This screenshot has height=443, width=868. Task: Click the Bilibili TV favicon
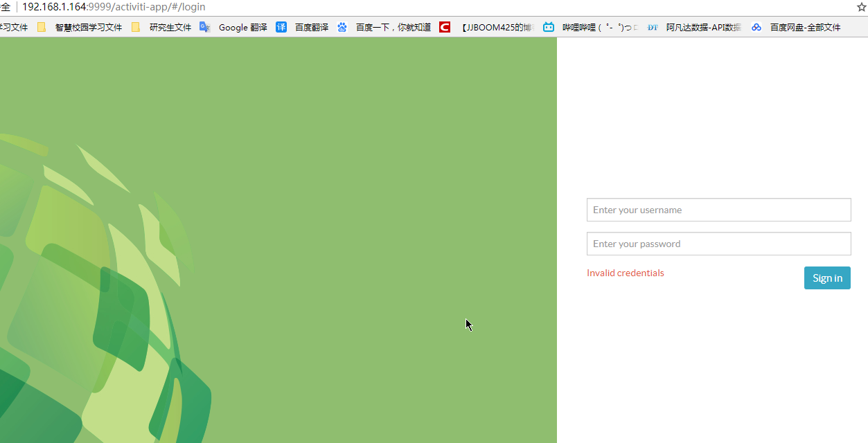tap(549, 28)
